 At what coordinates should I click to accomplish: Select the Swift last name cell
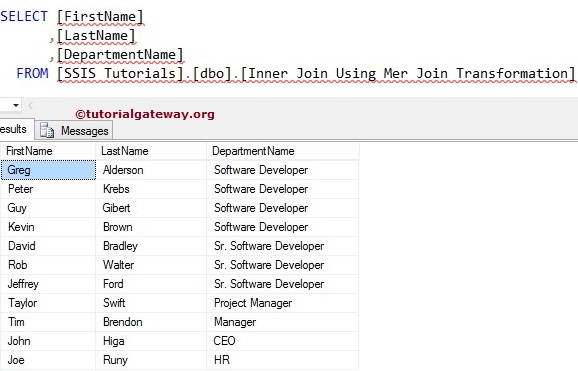[x=151, y=303]
